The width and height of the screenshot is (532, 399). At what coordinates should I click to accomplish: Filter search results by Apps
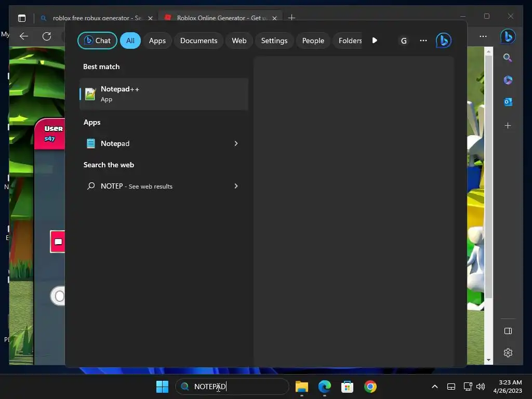click(157, 41)
